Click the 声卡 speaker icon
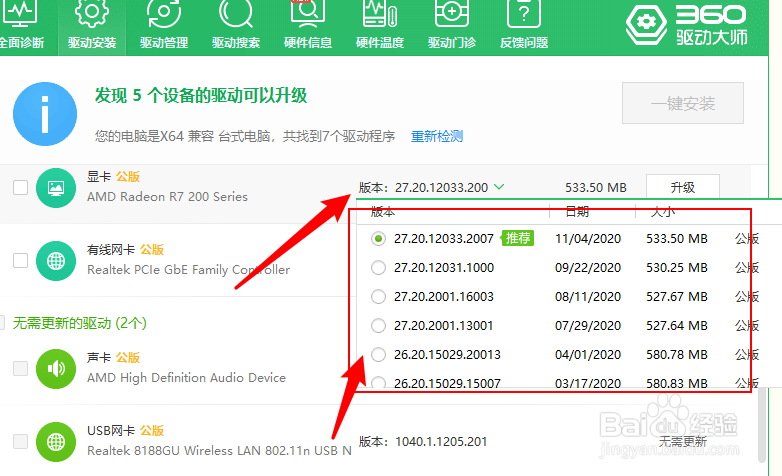Screen dimensions: 782x476 tap(56, 369)
